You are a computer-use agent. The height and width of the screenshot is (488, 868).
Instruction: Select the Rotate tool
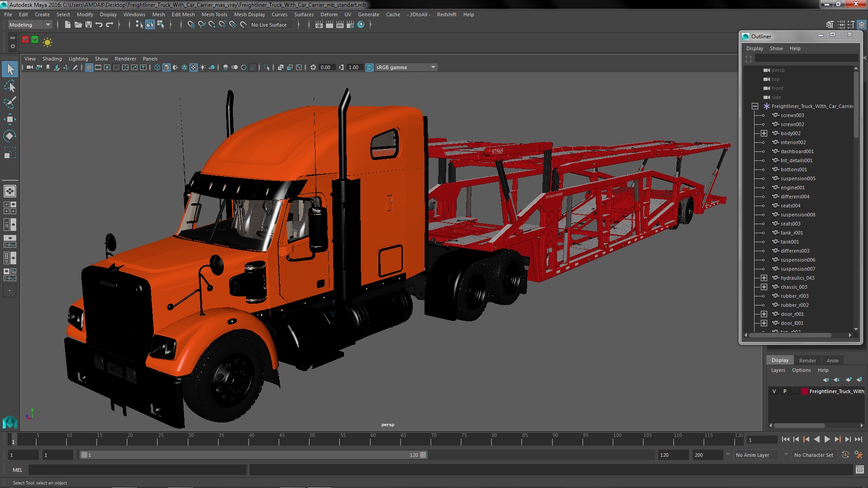tap(10, 136)
